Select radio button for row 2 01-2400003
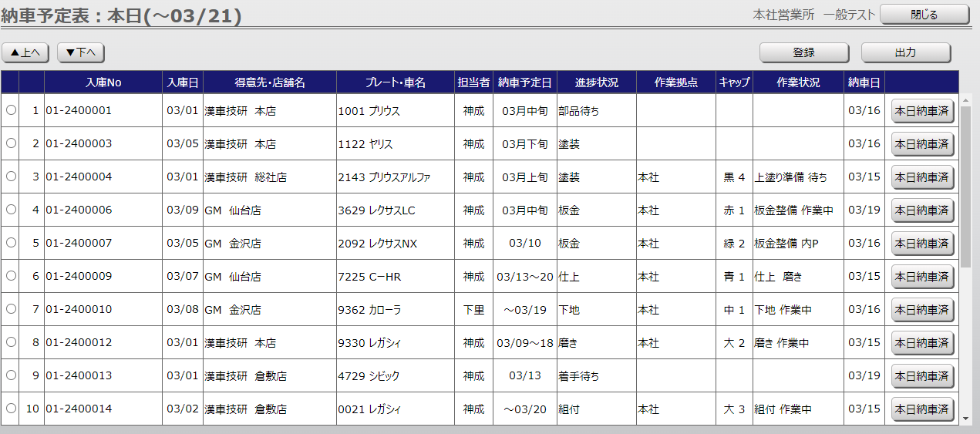Image resolution: width=980 pixels, height=434 pixels. coord(11,143)
